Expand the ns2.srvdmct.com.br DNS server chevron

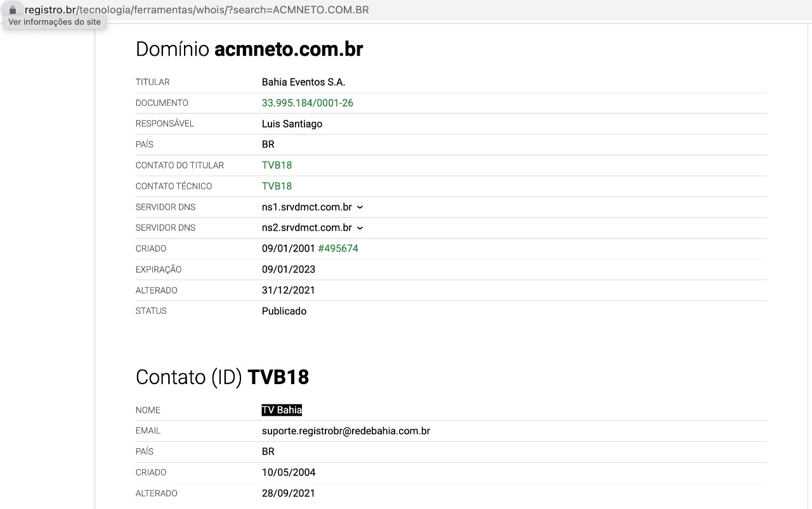coord(360,228)
